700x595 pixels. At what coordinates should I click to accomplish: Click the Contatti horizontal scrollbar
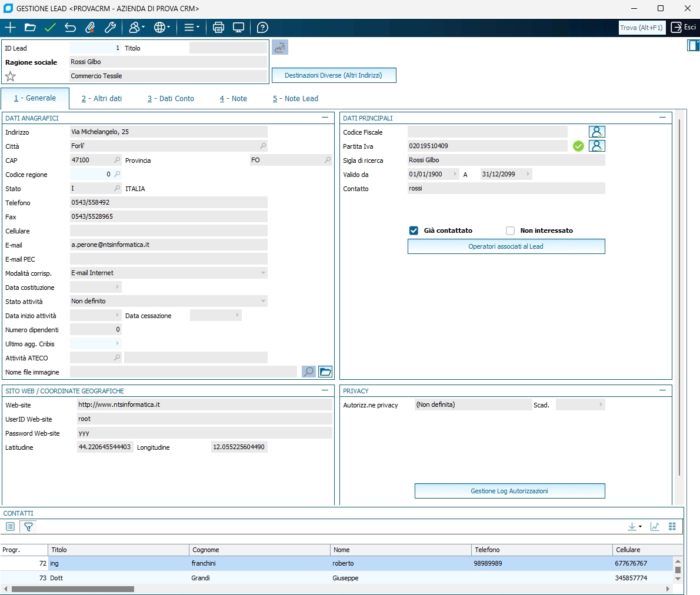pos(72,589)
